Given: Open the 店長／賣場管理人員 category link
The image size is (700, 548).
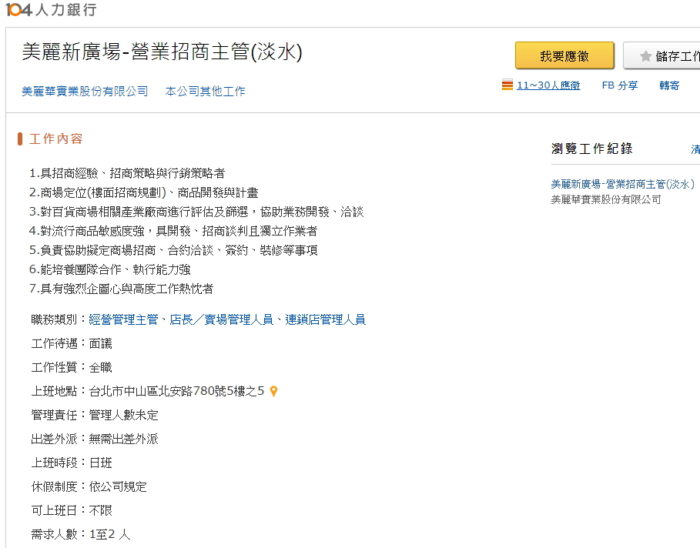Looking at the screenshot, I should [x=221, y=320].
